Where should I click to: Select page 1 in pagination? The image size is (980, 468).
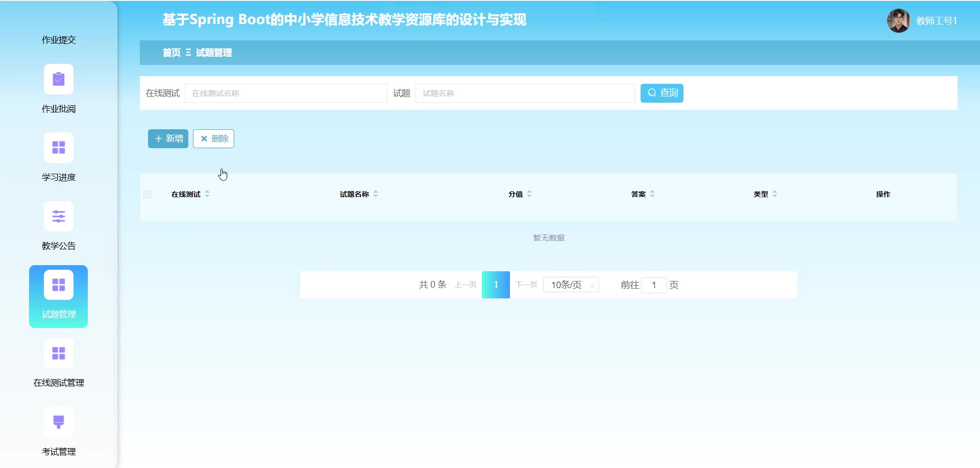click(496, 285)
